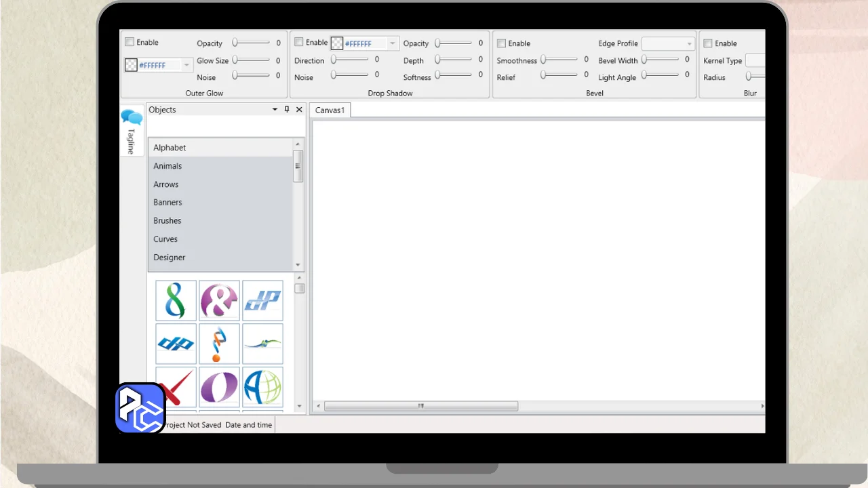Open the Objects panel options dropdown arrow
This screenshot has height=488, width=868.
pyautogui.click(x=275, y=110)
